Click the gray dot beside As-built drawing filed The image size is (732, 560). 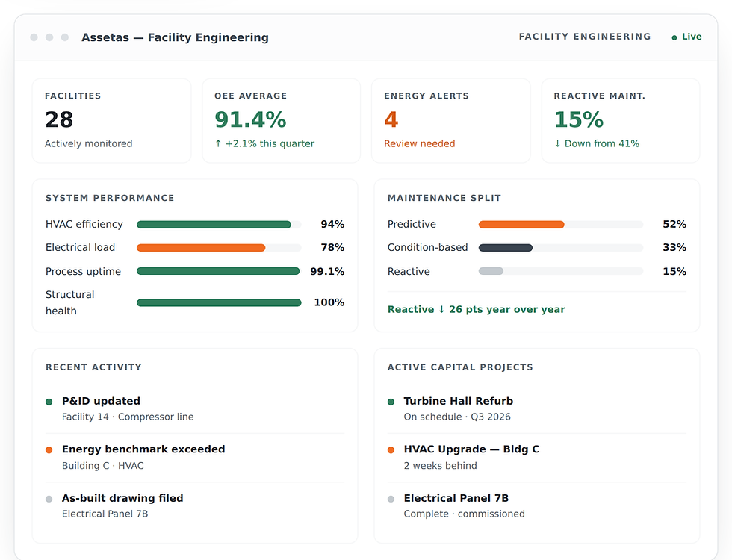(49, 499)
